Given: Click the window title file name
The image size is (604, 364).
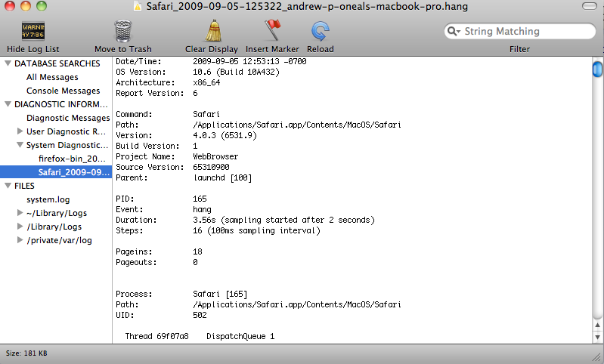Looking at the screenshot, I should click(307, 7).
